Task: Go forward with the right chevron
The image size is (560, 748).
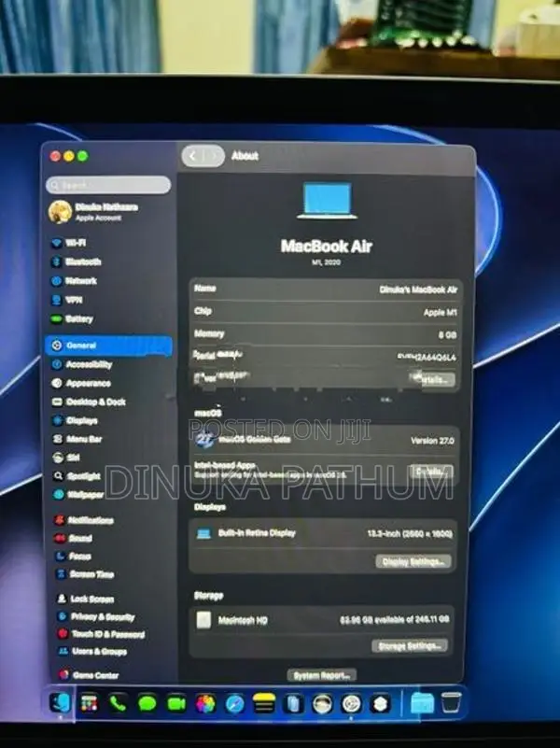Action: click(x=214, y=156)
